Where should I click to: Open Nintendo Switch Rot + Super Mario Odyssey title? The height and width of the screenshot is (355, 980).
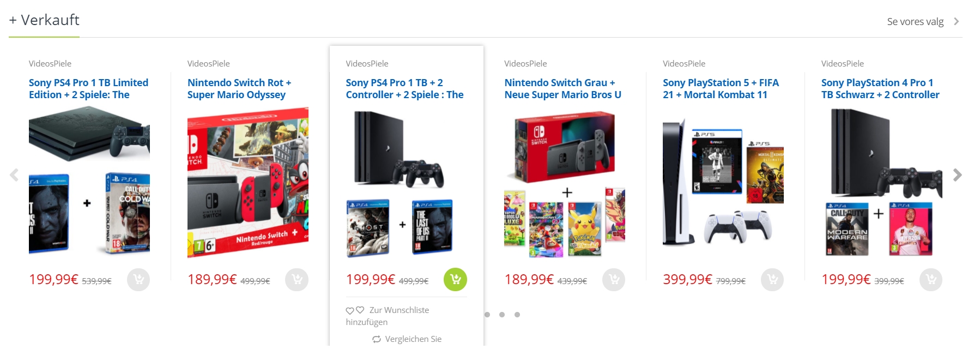239,88
